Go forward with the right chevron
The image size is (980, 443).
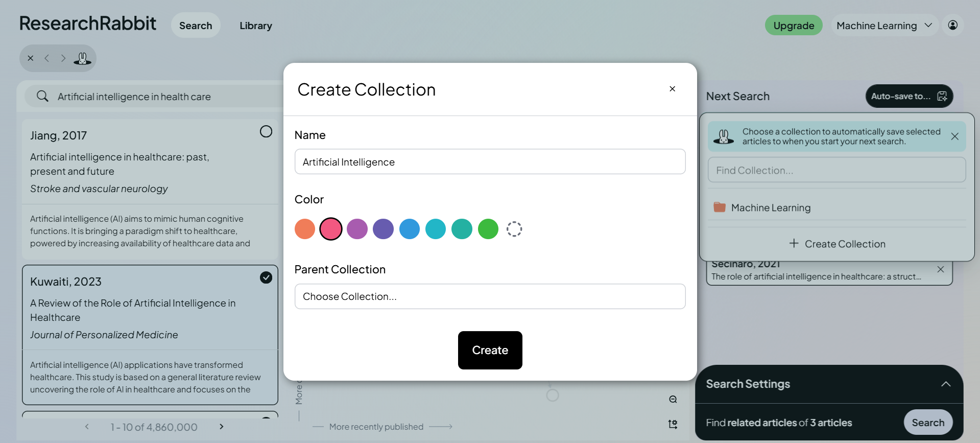pos(63,58)
